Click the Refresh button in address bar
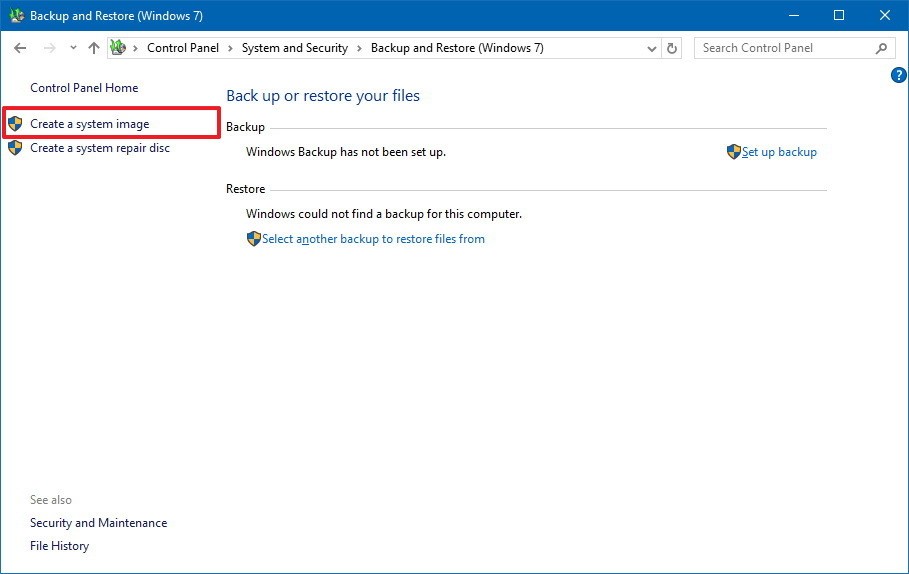The height and width of the screenshot is (574, 909). tap(672, 48)
